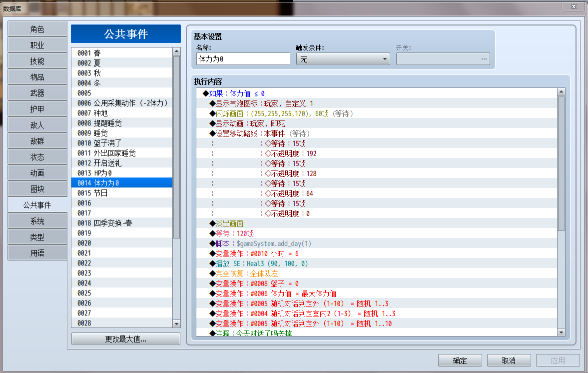Select the 脚本 $gameSystem.add_day(1) line
Viewport: 588px width, 373px height.
pos(377,243)
